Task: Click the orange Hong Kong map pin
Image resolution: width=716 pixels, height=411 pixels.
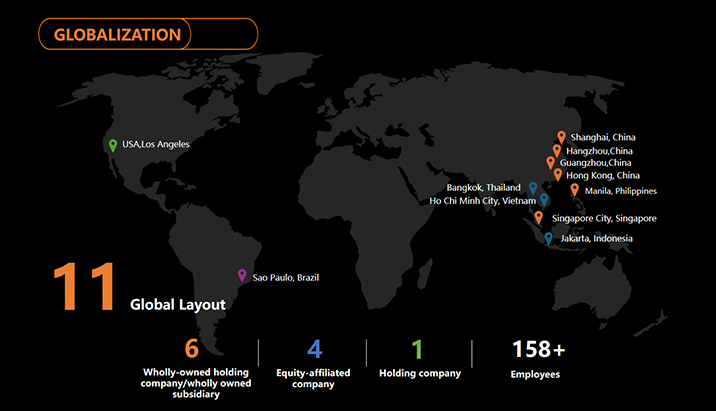Action: coord(558,174)
